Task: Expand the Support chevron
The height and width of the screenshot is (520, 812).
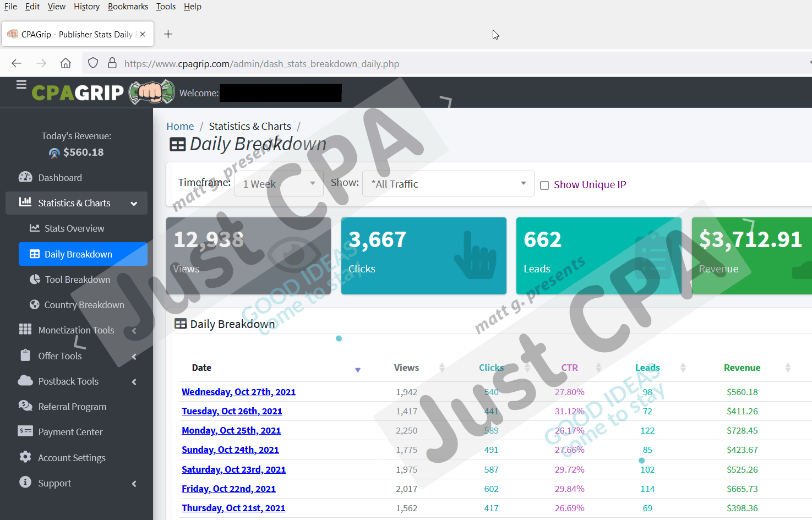Action: pos(134,484)
